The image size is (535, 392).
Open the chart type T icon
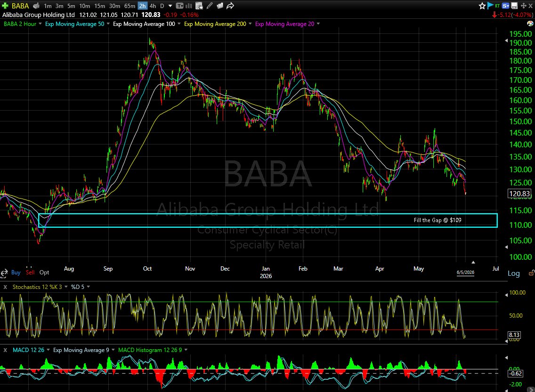click(x=179, y=6)
